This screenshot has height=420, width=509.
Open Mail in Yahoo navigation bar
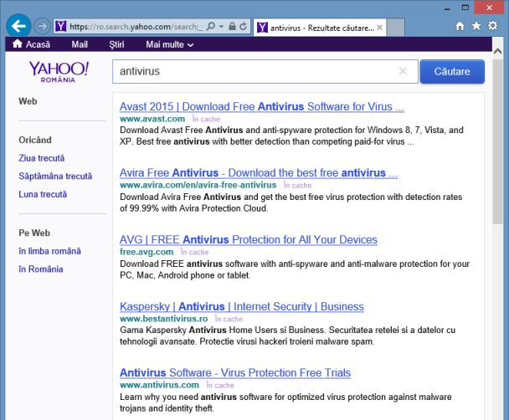(x=80, y=44)
